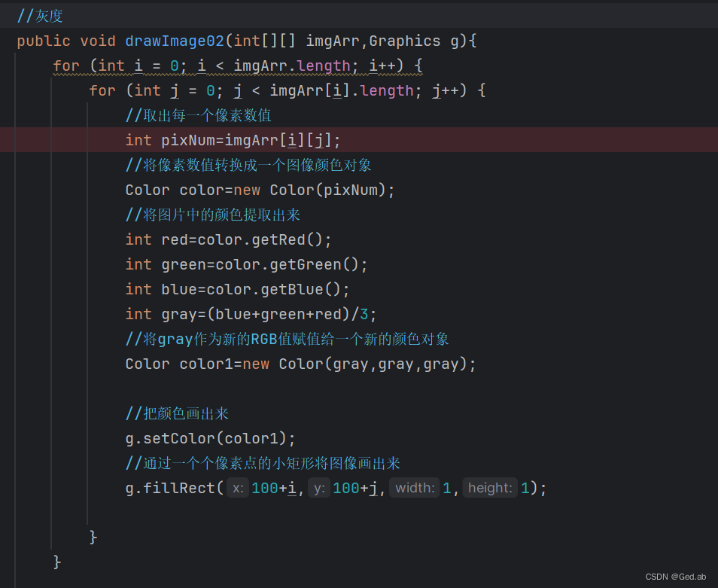Click the comment about gray as new RGB value

point(287,339)
